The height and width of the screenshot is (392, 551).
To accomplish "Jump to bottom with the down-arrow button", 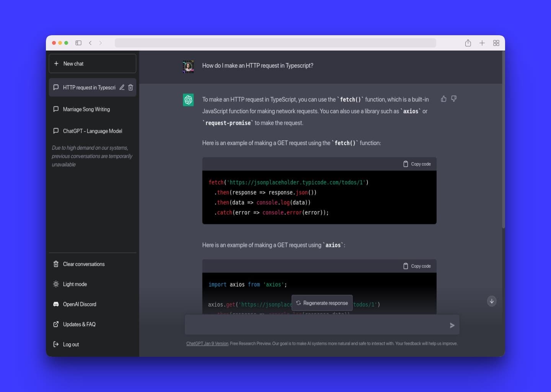I will (x=492, y=301).
